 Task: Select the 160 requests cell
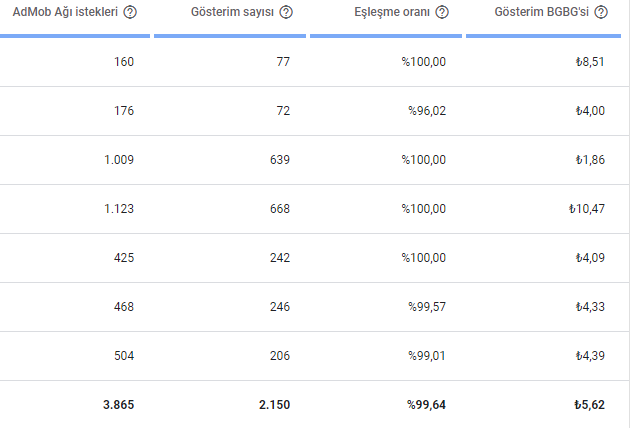point(124,62)
